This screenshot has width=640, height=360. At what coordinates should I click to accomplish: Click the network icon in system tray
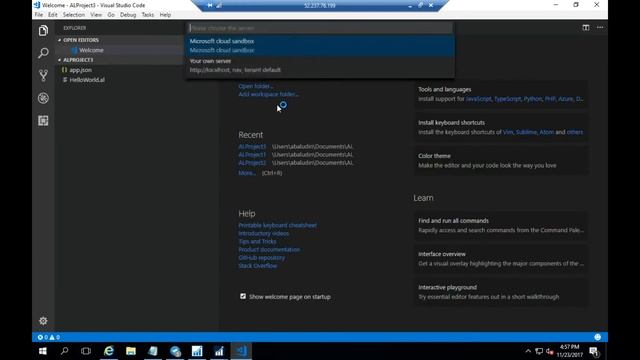pos(539,351)
